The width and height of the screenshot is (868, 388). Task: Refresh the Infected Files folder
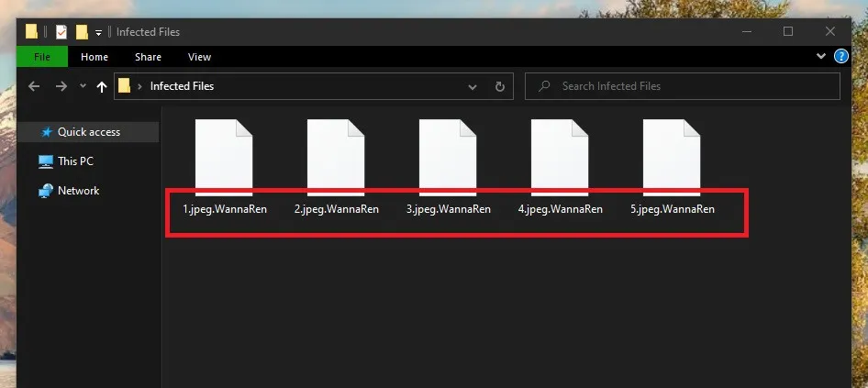tap(499, 87)
